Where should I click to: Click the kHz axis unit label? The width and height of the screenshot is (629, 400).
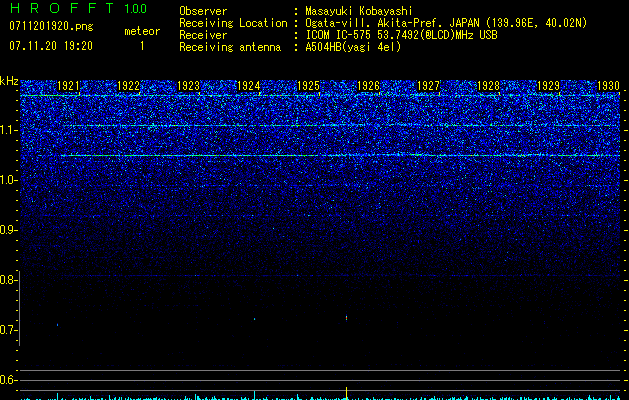(9, 81)
